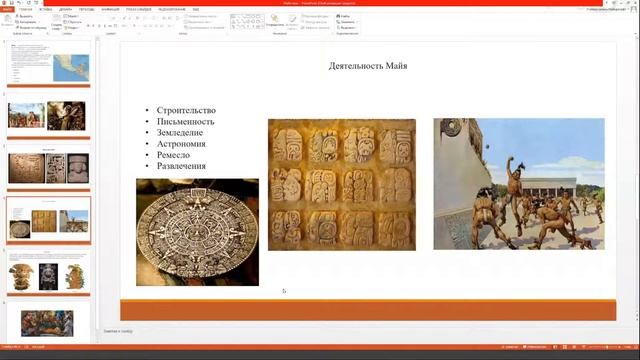Click the bullet text 'Письменность'

(185, 122)
